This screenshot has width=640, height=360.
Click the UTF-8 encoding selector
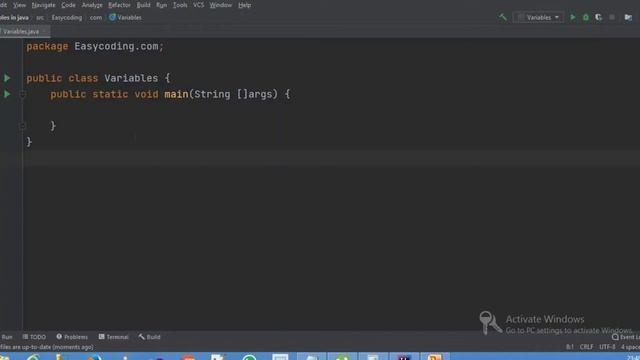click(x=607, y=347)
